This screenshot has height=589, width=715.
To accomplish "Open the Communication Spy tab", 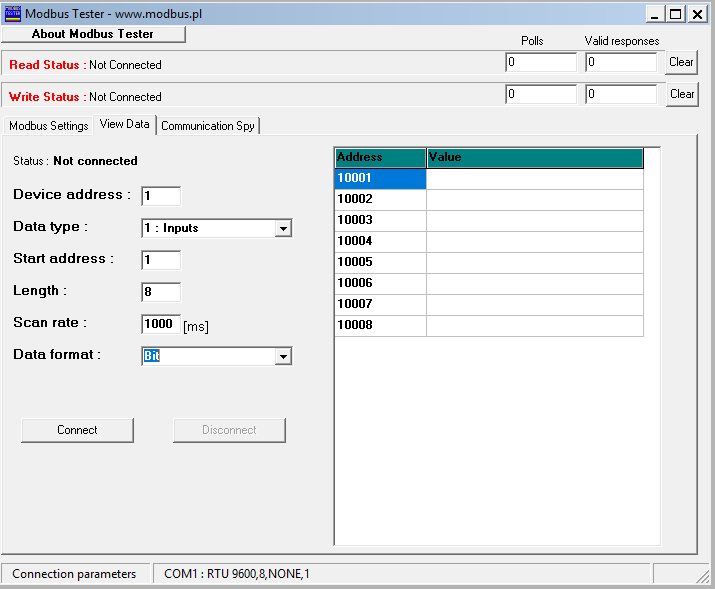I will (x=208, y=126).
